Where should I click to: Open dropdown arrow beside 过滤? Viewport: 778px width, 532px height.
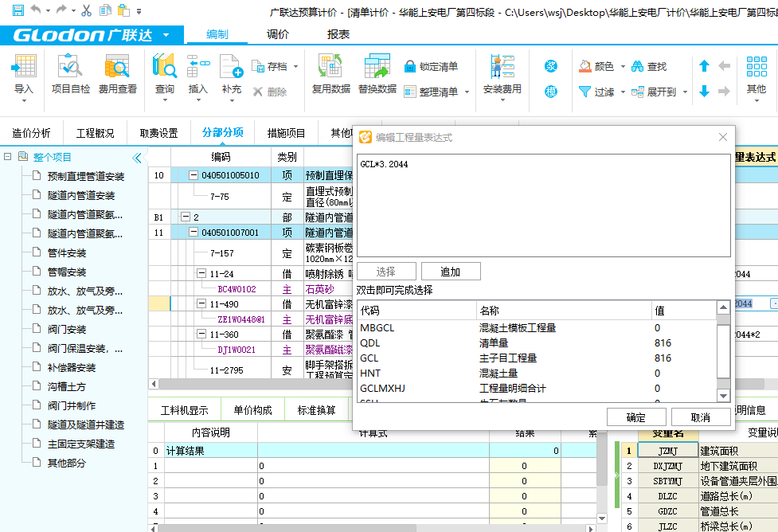click(623, 92)
